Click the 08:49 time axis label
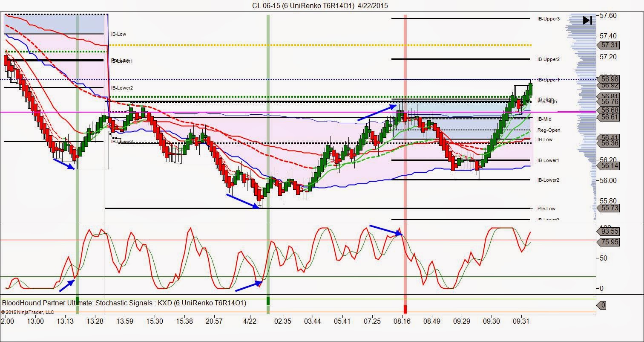644x342 pixels. pyautogui.click(x=432, y=321)
